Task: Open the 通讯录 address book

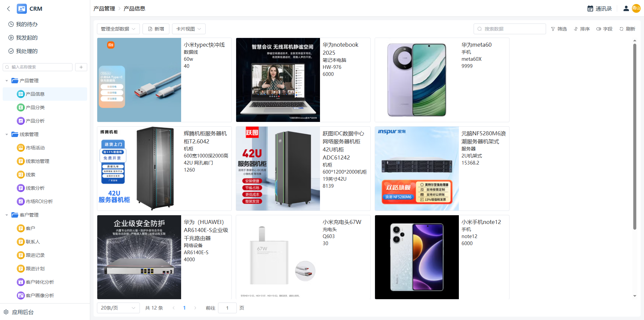Action: [x=600, y=9]
